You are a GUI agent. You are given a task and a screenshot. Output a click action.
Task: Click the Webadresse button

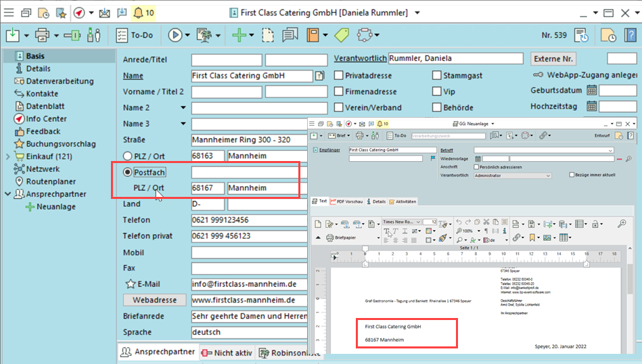click(x=154, y=300)
